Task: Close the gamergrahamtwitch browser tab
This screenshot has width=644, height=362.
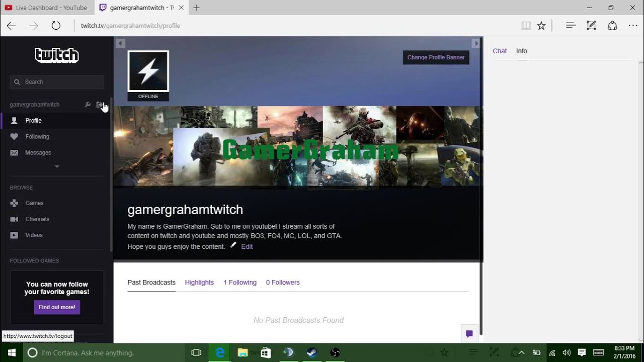Action: pos(182,8)
